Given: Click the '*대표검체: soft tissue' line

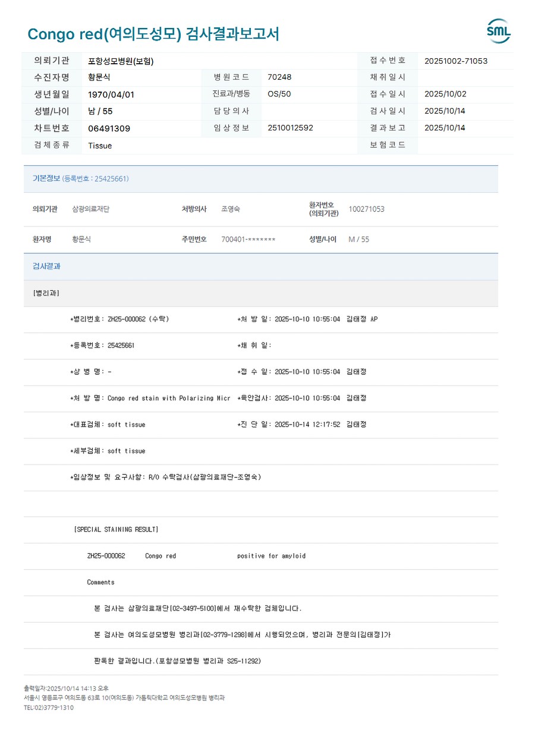Looking at the screenshot, I should [x=108, y=425].
